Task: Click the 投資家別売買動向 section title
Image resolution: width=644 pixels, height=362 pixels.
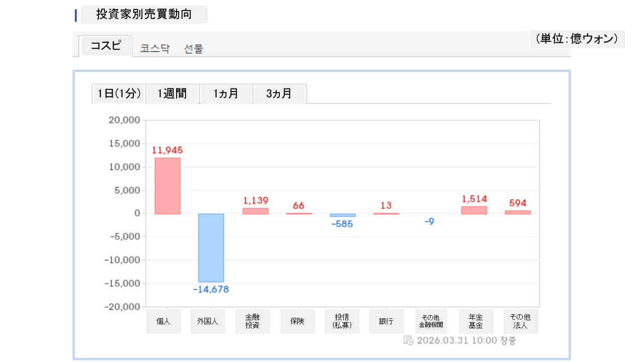Action: point(144,15)
